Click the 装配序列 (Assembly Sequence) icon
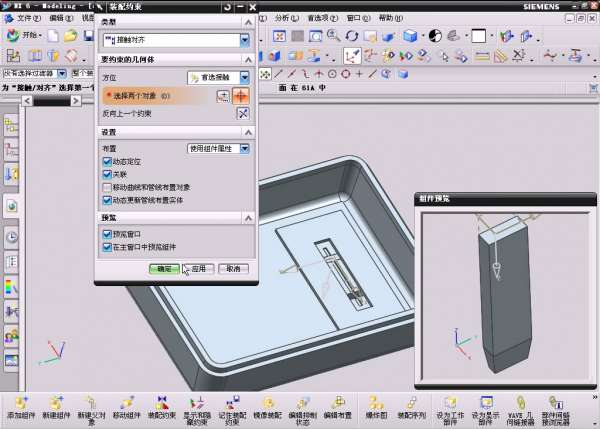600x429 pixels. (411, 401)
